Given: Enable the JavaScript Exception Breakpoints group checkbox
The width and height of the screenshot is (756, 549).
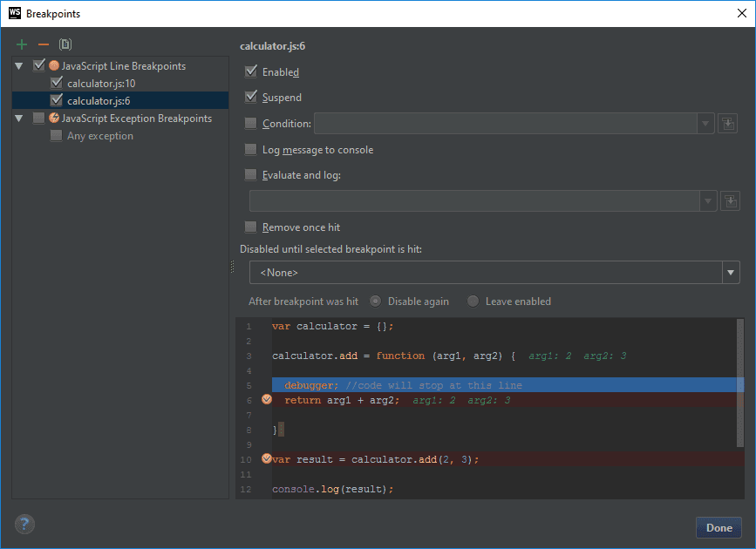Looking at the screenshot, I should pyautogui.click(x=38, y=119).
